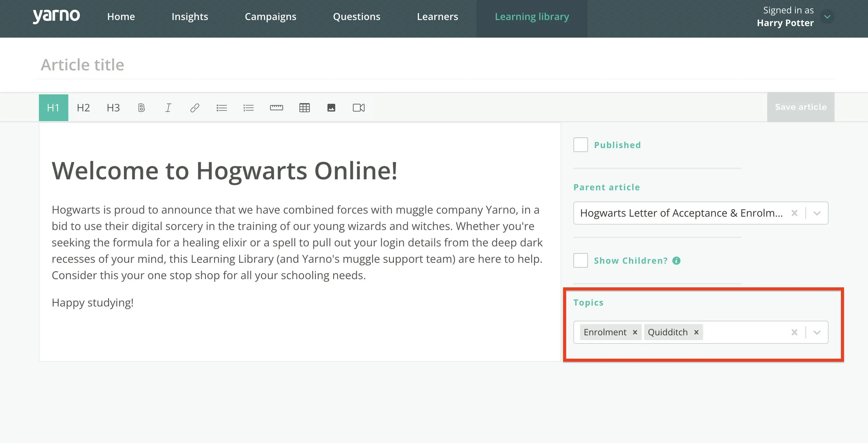Tick the Show Children checkbox
868x443 pixels.
(x=581, y=260)
